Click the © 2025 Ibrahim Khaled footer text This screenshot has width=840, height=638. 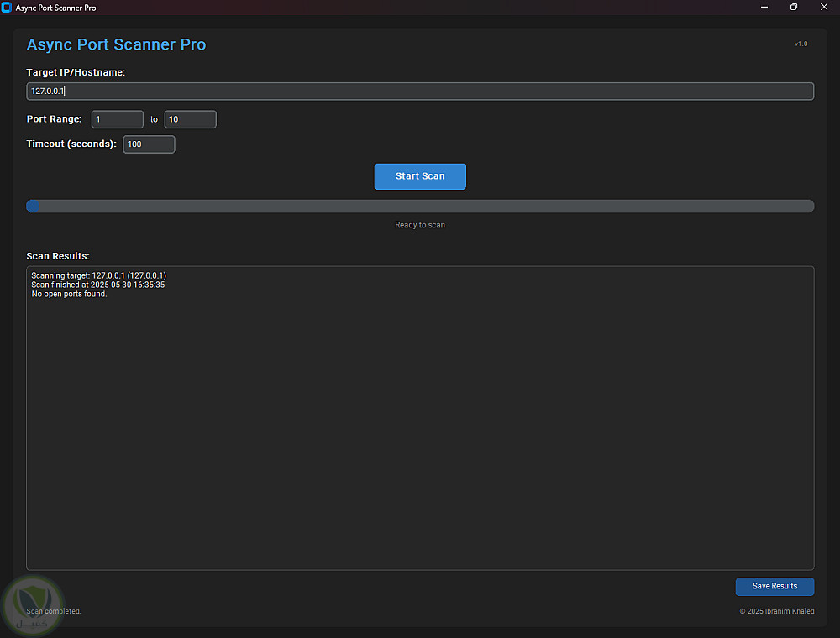tap(776, 611)
